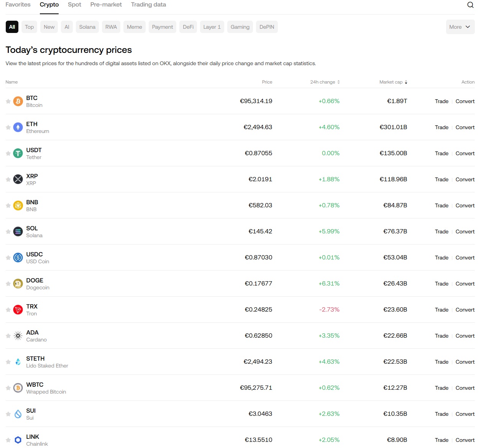The width and height of the screenshot is (489, 448).
Task: Click the Bitcoin coin logo
Action: pyautogui.click(x=18, y=101)
